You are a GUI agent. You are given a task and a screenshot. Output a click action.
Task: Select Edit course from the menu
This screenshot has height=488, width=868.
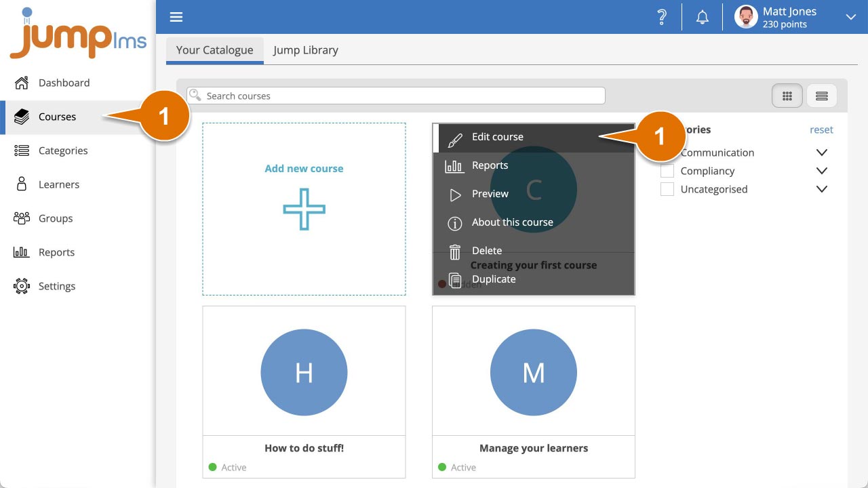(498, 137)
